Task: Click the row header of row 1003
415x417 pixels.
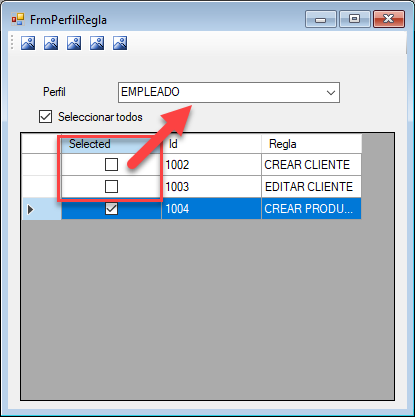Action: (x=42, y=187)
